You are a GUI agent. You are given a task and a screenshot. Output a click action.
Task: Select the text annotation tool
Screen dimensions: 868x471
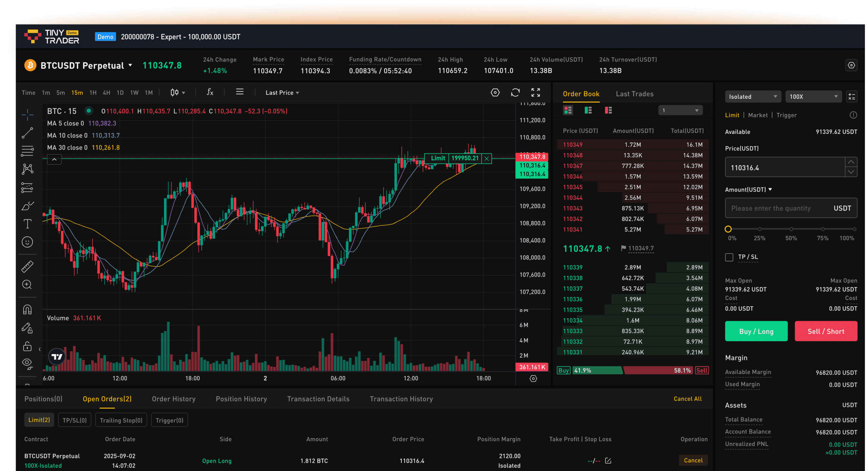point(27,223)
